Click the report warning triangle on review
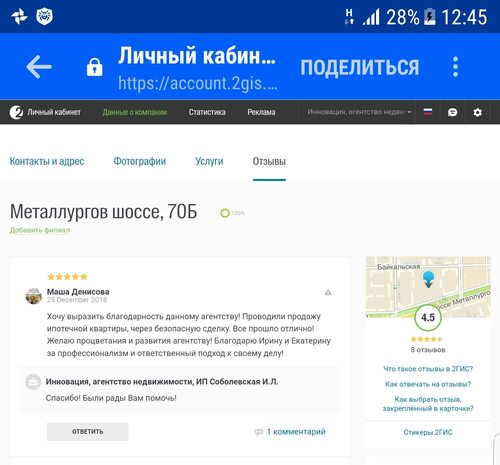The width and height of the screenshot is (500, 465). pos(328,292)
